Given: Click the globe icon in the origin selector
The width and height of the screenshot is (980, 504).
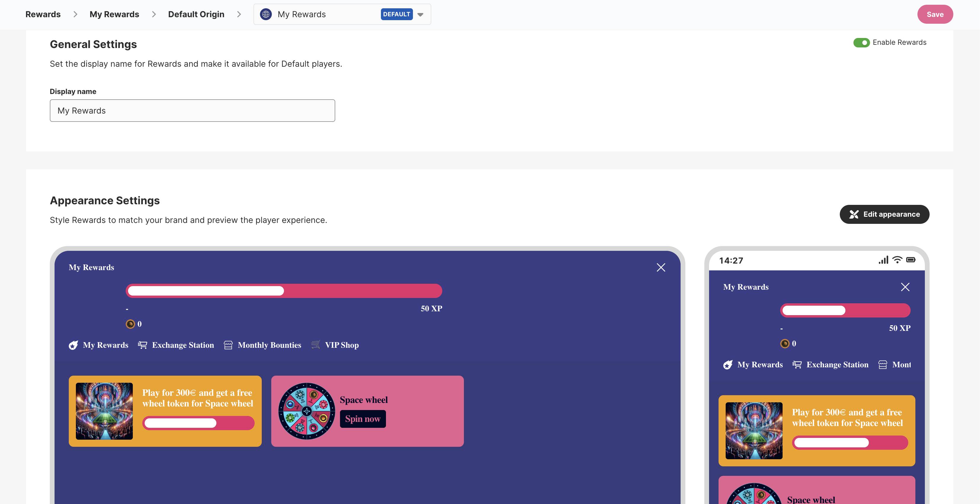Looking at the screenshot, I should coord(266,15).
